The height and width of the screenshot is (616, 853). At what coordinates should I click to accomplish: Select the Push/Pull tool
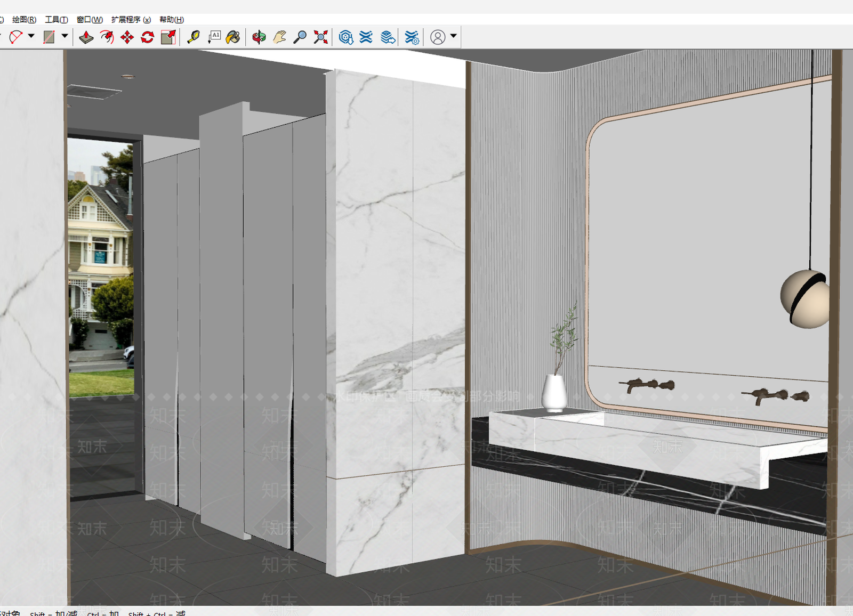86,37
